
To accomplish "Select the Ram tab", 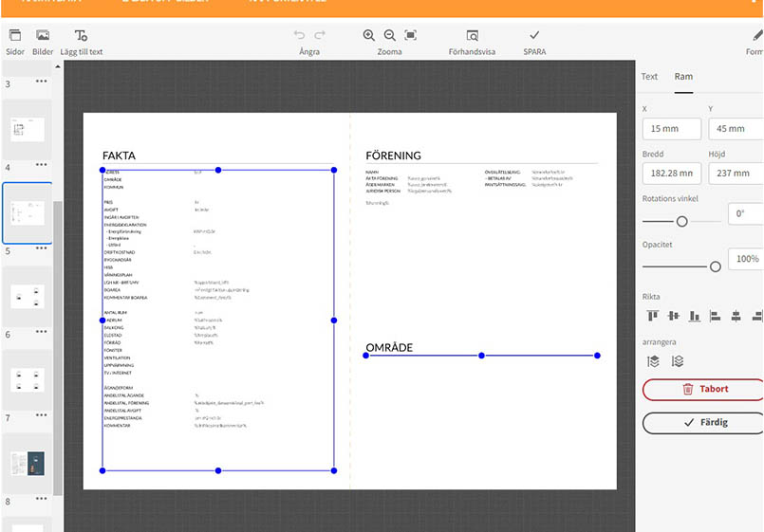I will [683, 77].
